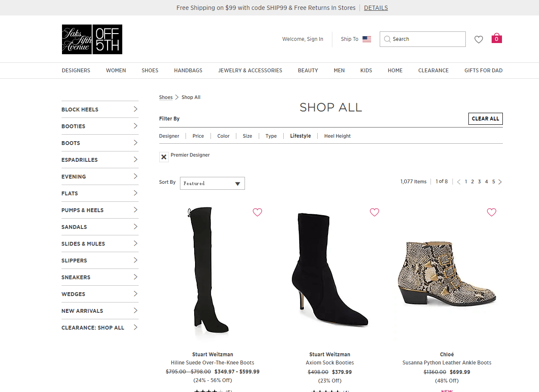Click the Chloé brand name
Image resolution: width=539 pixels, height=392 pixels.
click(447, 355)
